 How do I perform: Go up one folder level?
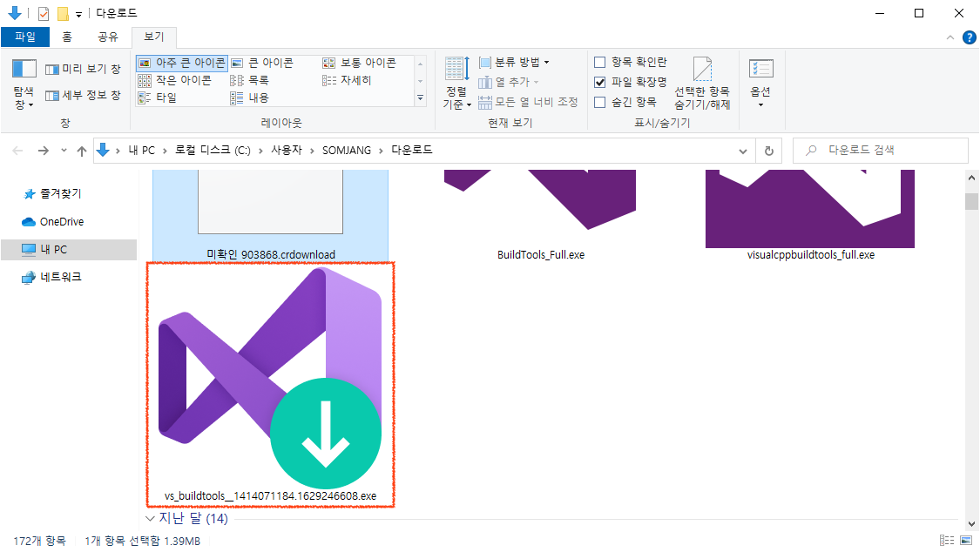pyautogui.click(x=81, y=151)
